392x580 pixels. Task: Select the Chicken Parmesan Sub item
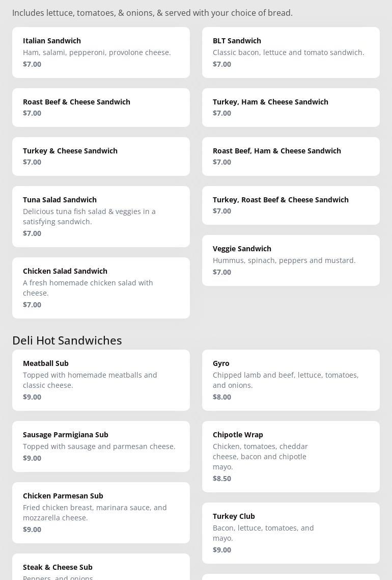pos(101,513)
